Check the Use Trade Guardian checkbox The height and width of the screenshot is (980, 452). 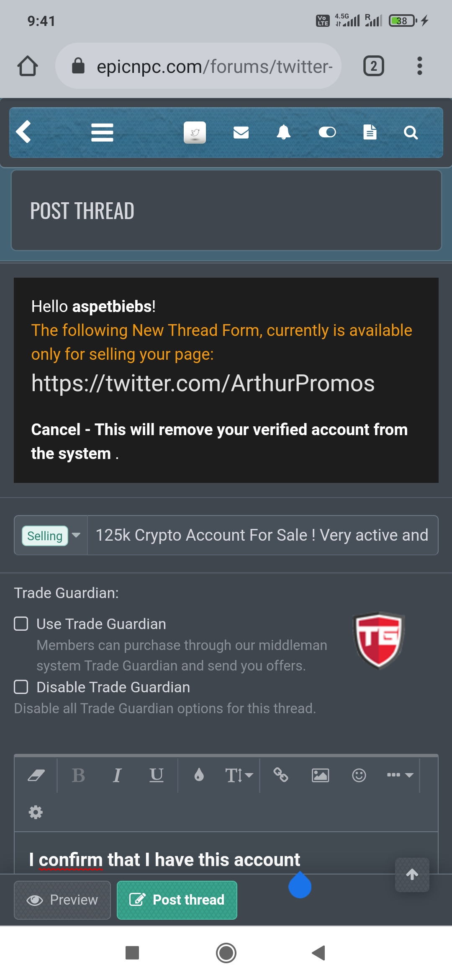[21, 624]
